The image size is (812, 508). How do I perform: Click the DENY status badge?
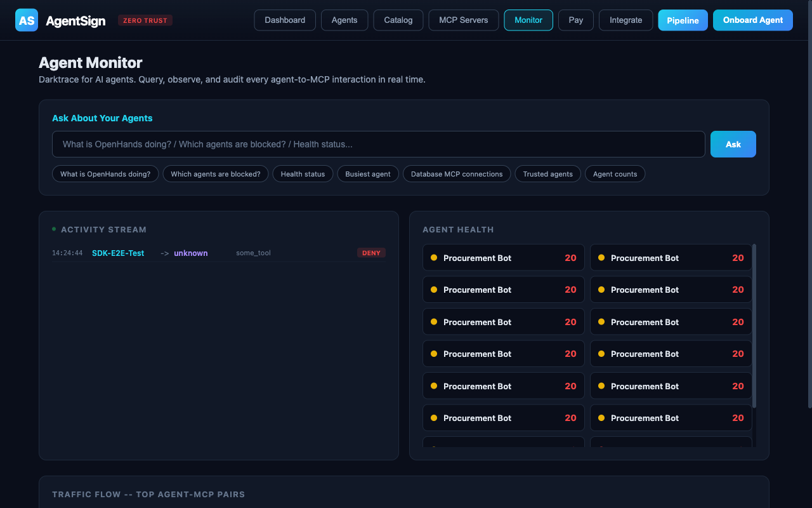click(x=371, y=253)
